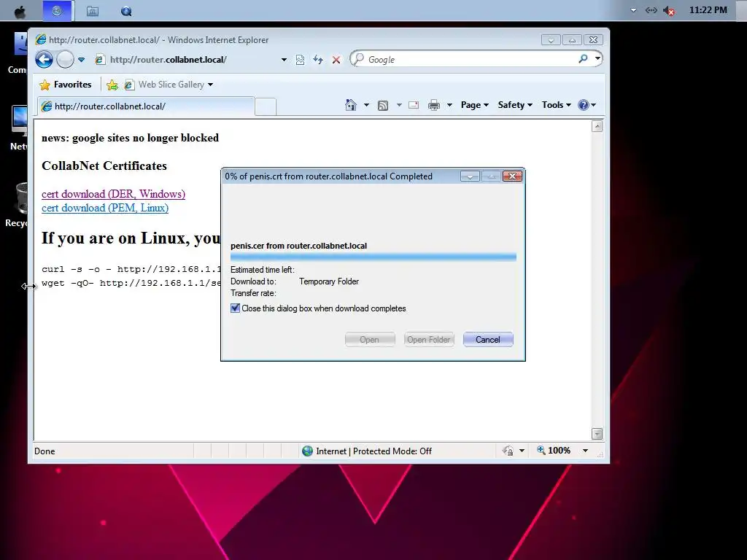This screenshot has height=560, width=747.
Task: Click the magnifier Search icon
Action: 583,59
